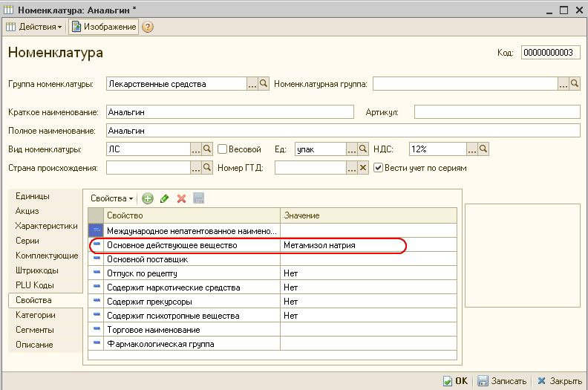The width and height of the screenshot is (588, 390).
Task: Click magnifier next to НДС field
Action: (483, 149)
